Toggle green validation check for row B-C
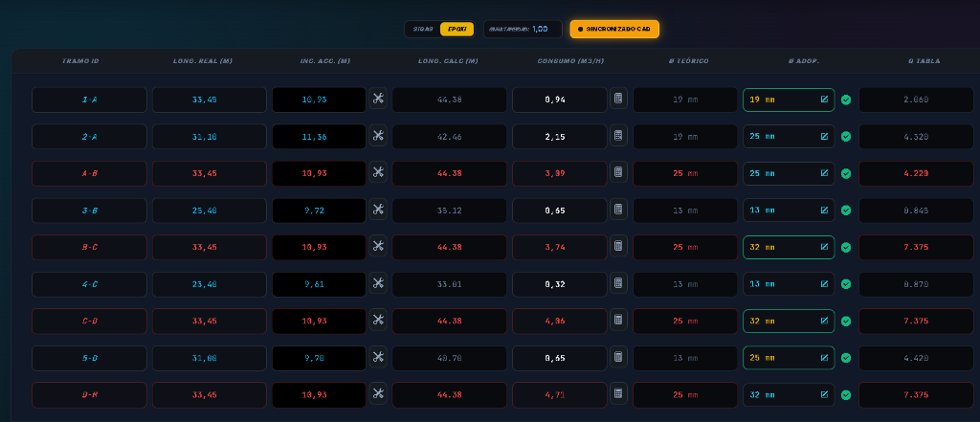 click(x=846, y=247)
